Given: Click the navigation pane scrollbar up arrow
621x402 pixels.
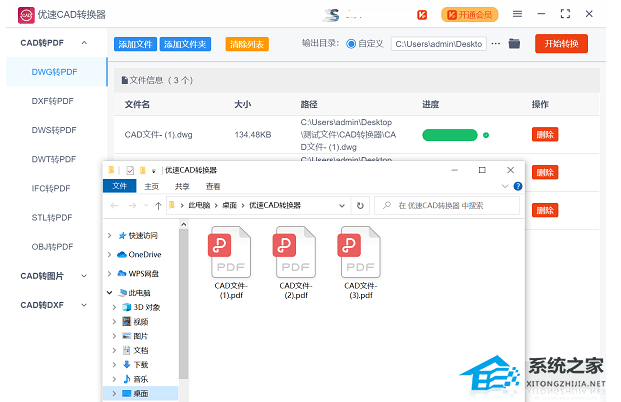Looking at the screenshot, I should point(183,225).
